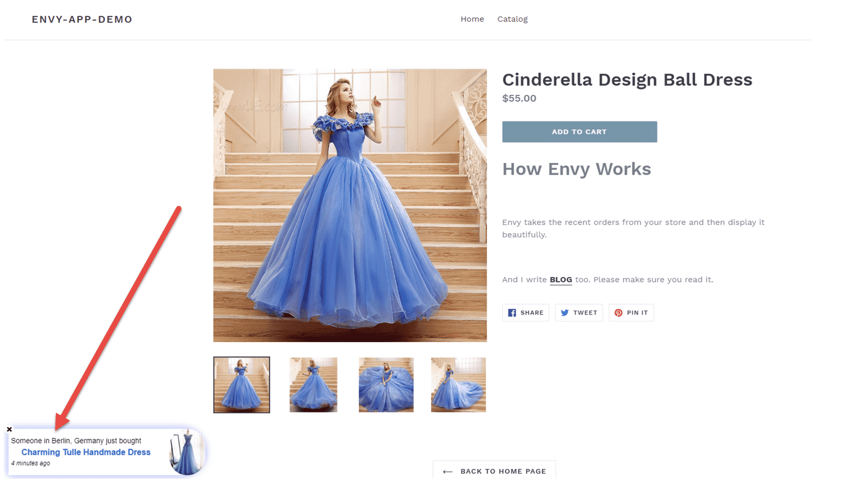Click the Twitter bird icon

(x=565, y=313)
